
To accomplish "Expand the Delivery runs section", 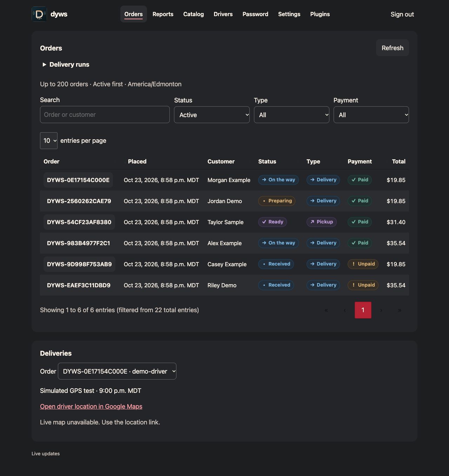I will pyautogui.click(x=66, y=65).
